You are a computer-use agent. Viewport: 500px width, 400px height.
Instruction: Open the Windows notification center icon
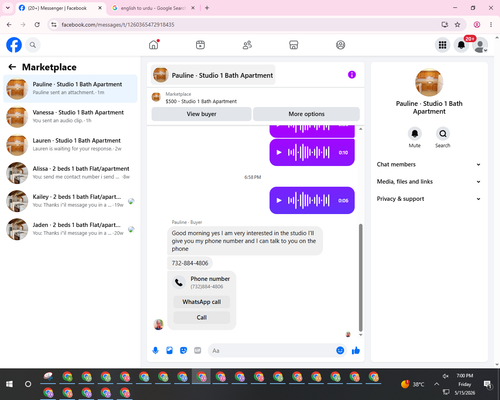488,384
